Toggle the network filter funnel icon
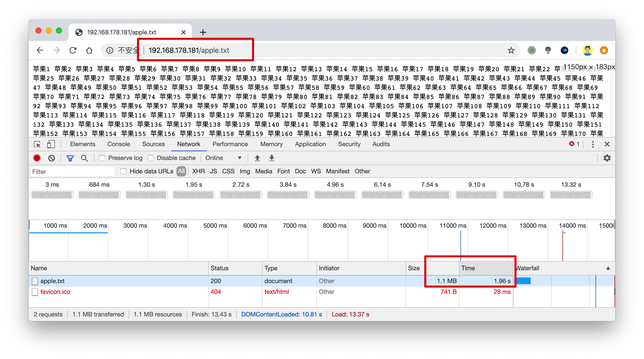 point(70,158)
